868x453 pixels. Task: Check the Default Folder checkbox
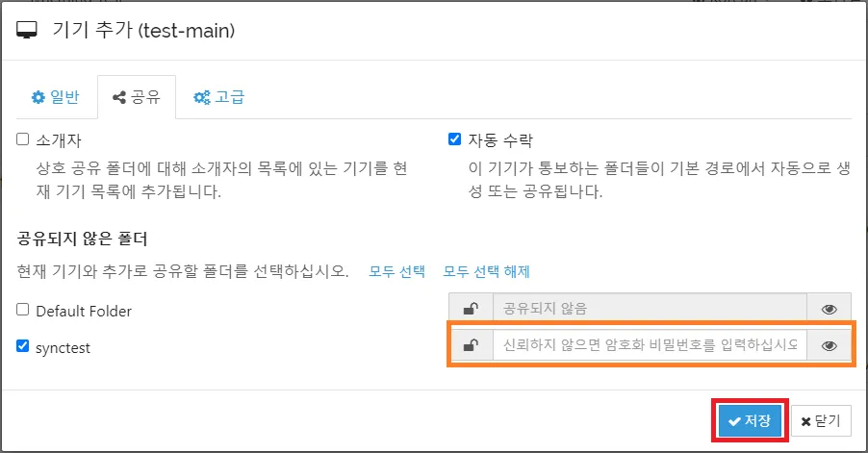coord(23,310)
